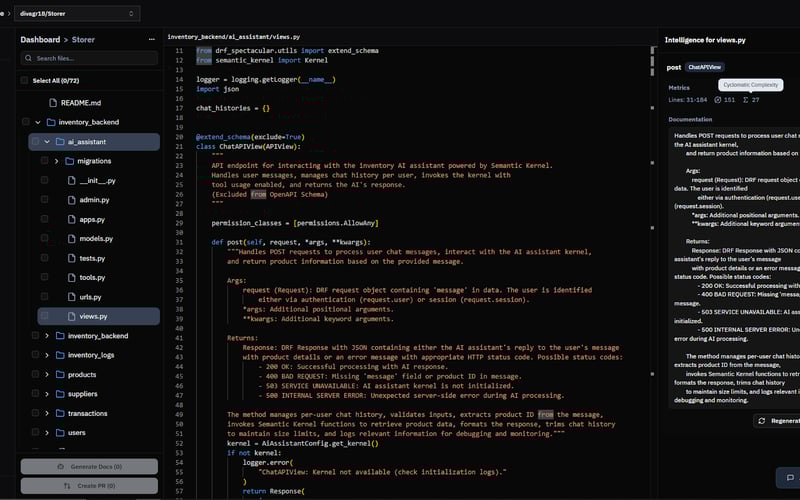Expand the suppliers folder chevron
This screenshot has width=800, height=500.
[x=47, y=394]
